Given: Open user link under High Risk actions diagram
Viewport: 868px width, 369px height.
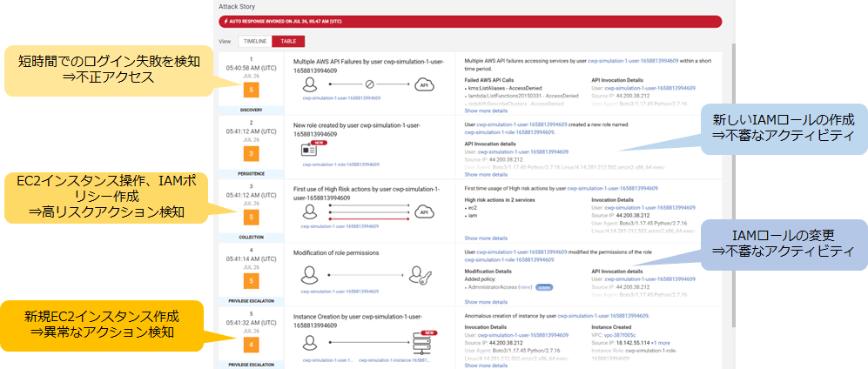Looking at the screenshot, I should click(x=340, y=226).
